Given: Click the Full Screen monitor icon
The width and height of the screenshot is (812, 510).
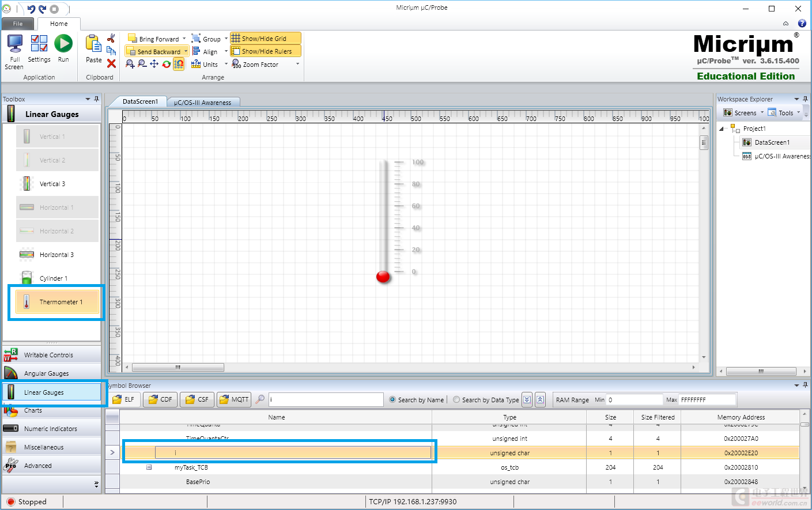Looking at the screenshot, I should 15,44.
